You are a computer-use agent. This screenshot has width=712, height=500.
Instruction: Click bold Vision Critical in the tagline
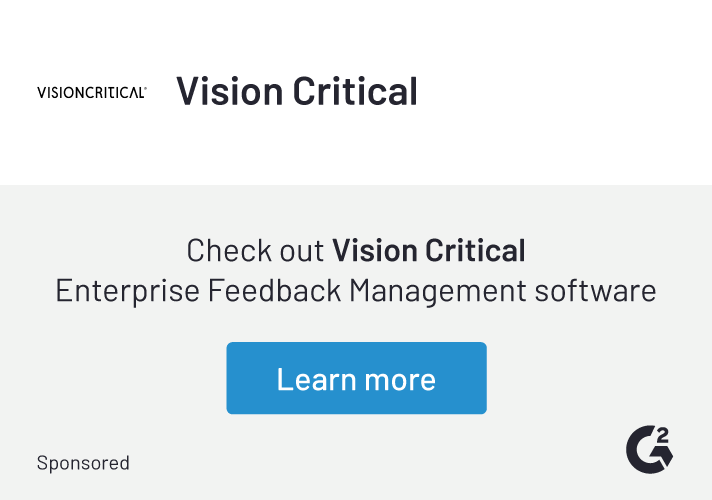pos(428,249)
